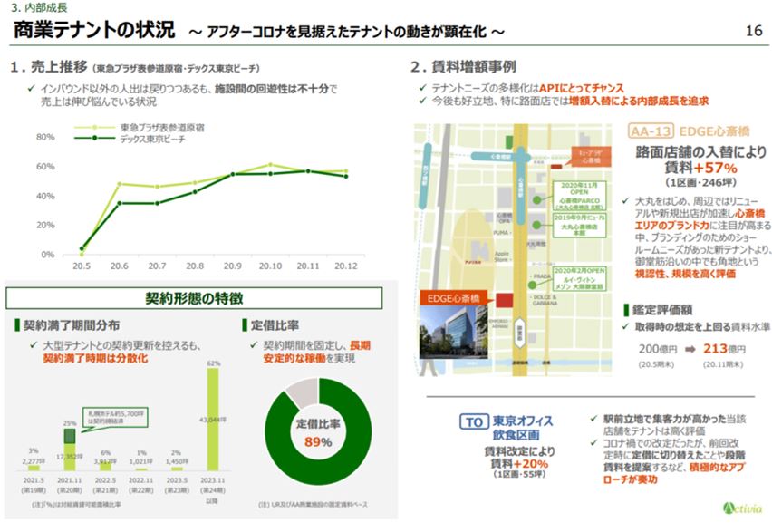Click the 心斎橋PARCO map marker

point(537,200)
